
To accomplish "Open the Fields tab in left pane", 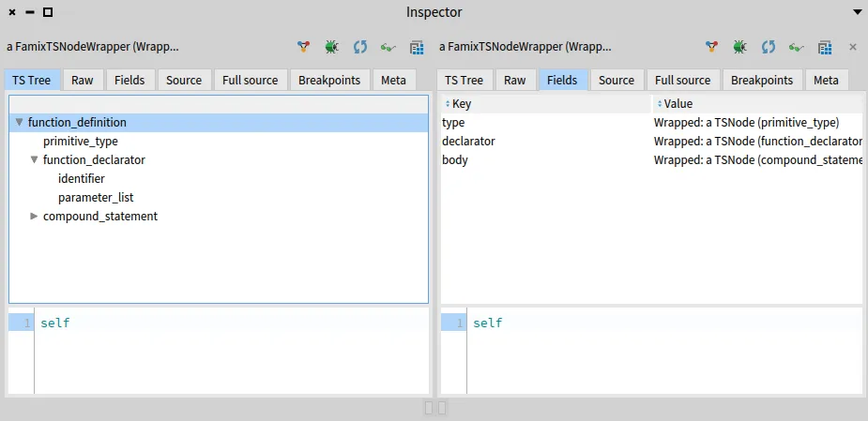I will tap(129, 81).
